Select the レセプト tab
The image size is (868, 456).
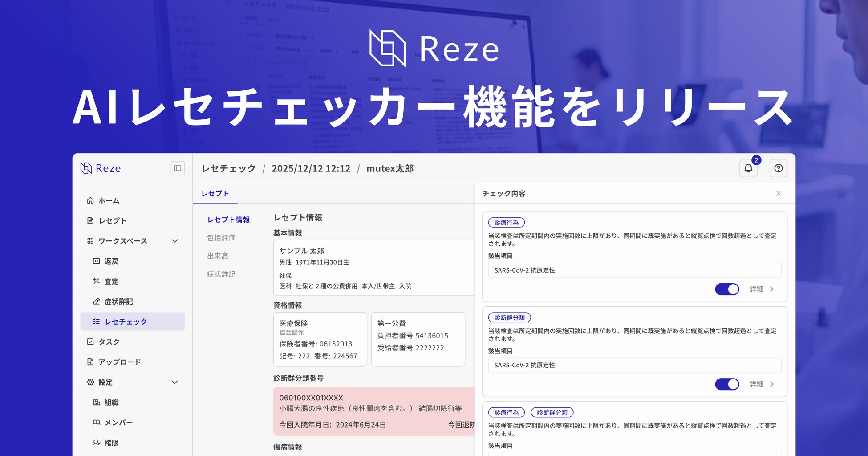pos(215,193)
